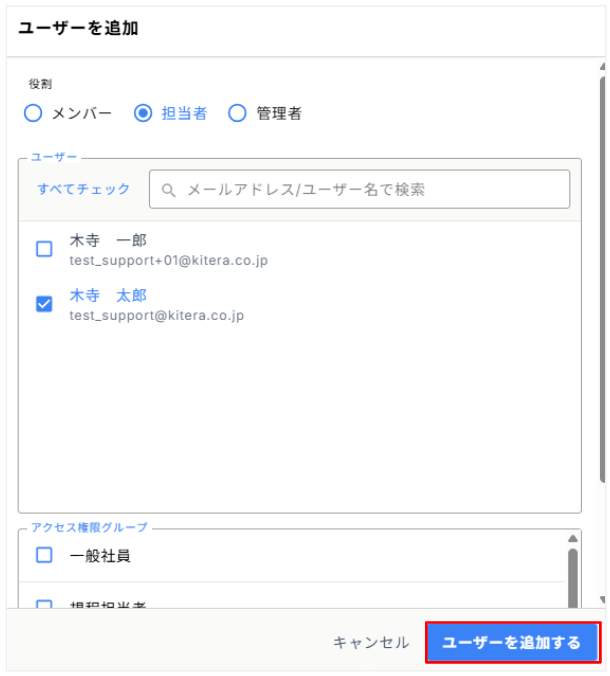Choose the 管理者 role radio button
Viewport: 610px width, 676px height.
point(237,113)
